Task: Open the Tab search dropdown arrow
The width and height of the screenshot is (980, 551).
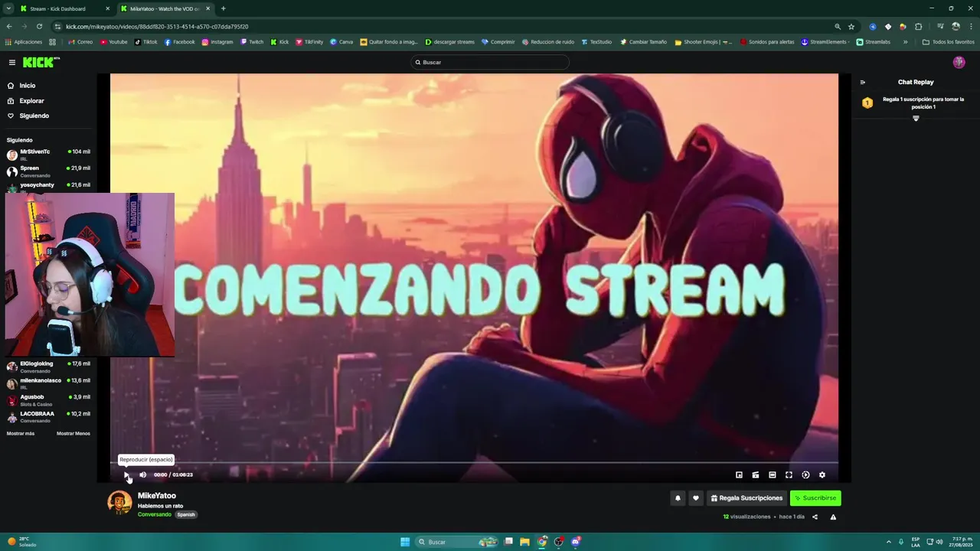Action: (8, 8)
